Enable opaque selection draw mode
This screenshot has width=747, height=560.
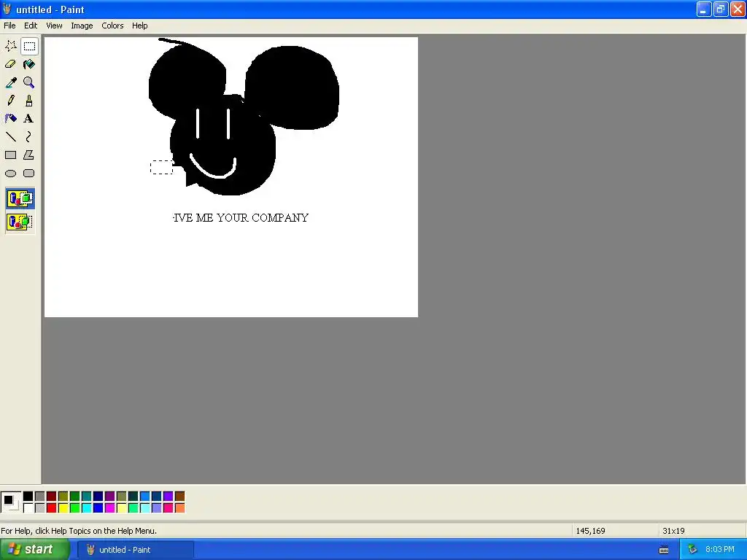20,198
